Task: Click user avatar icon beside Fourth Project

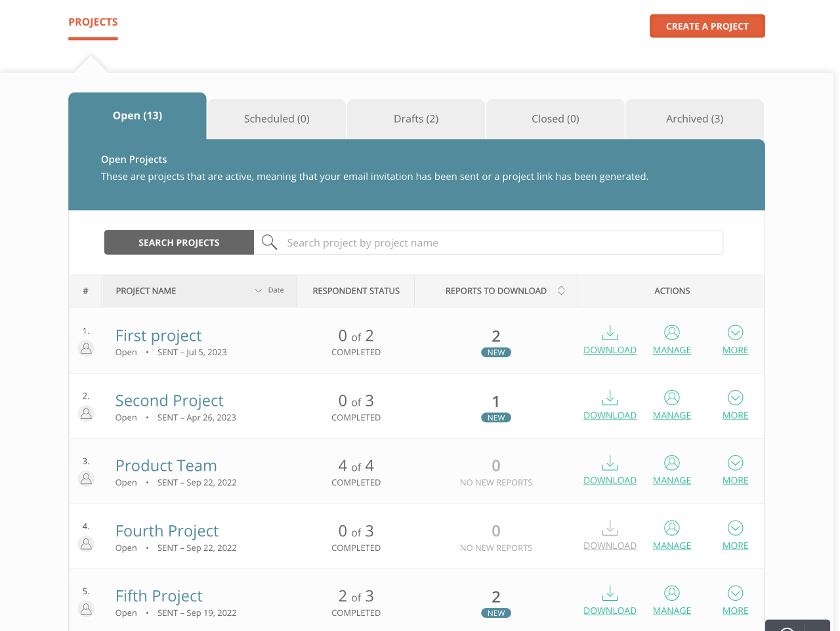Action: click(86, 544)
